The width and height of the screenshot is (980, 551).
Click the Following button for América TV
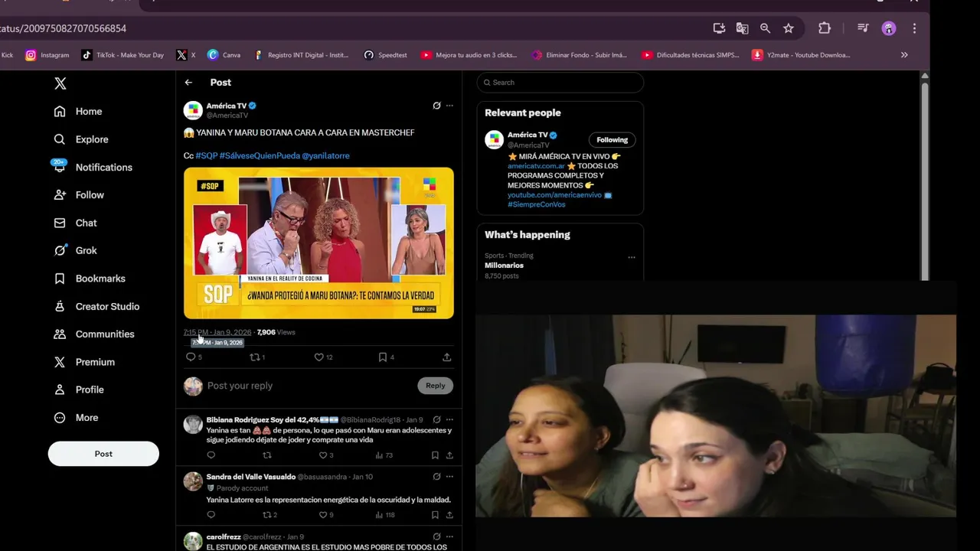click(x=612, y=140)
